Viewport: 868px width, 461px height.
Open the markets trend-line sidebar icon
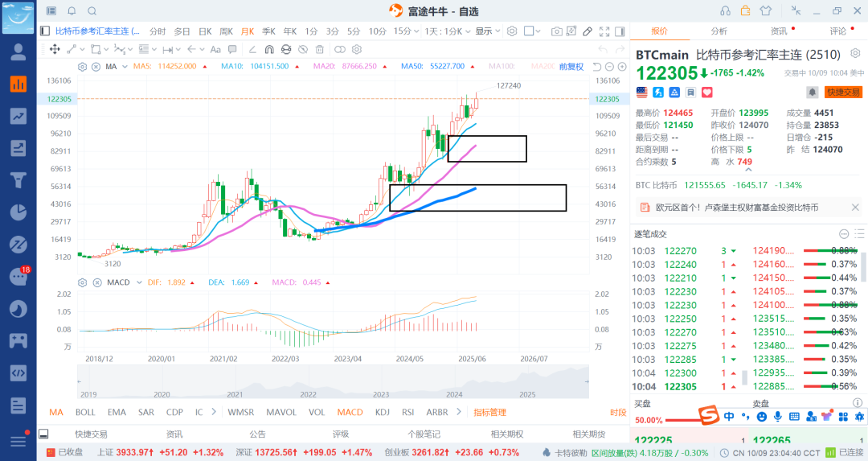pos(18,116)
